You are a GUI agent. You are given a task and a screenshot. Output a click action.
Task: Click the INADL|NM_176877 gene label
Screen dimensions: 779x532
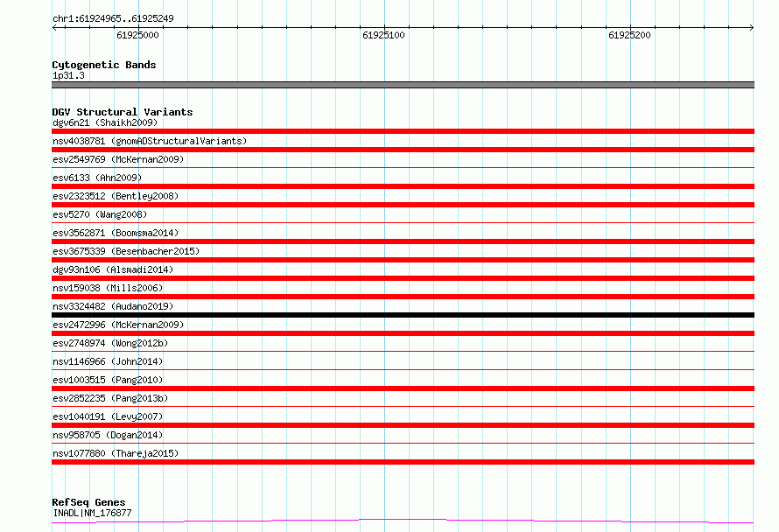pyautogui.click(x=92, y=513)
